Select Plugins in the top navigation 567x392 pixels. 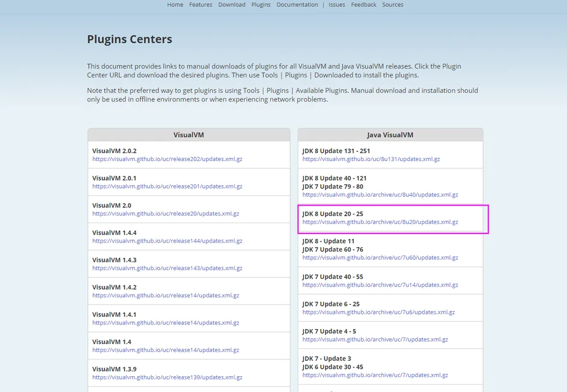click(261, 5)
